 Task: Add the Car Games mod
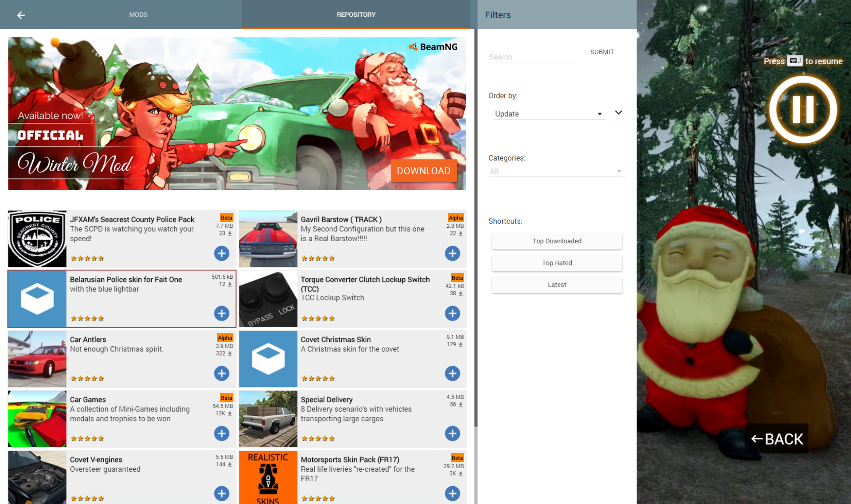(222, 434)
